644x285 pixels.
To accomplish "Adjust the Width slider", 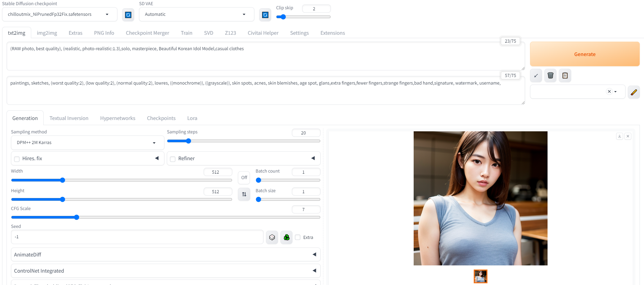I will (x=122, y=180).
